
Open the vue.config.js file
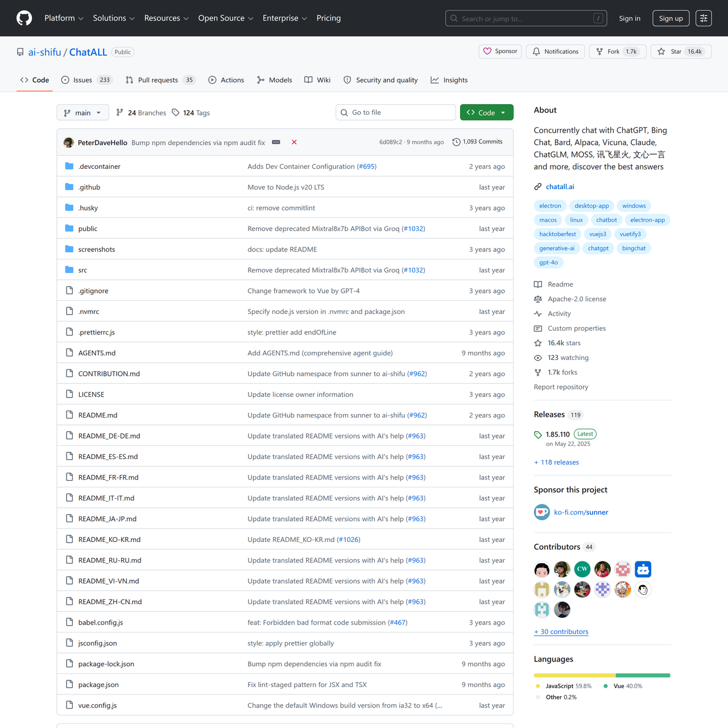point(97,705)
